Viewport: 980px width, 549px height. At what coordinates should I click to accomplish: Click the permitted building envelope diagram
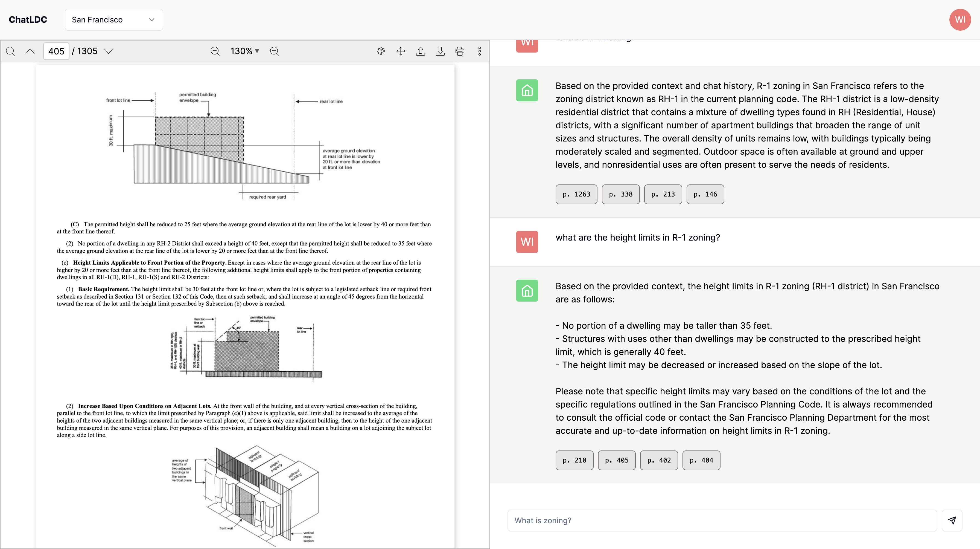(243, 146)
